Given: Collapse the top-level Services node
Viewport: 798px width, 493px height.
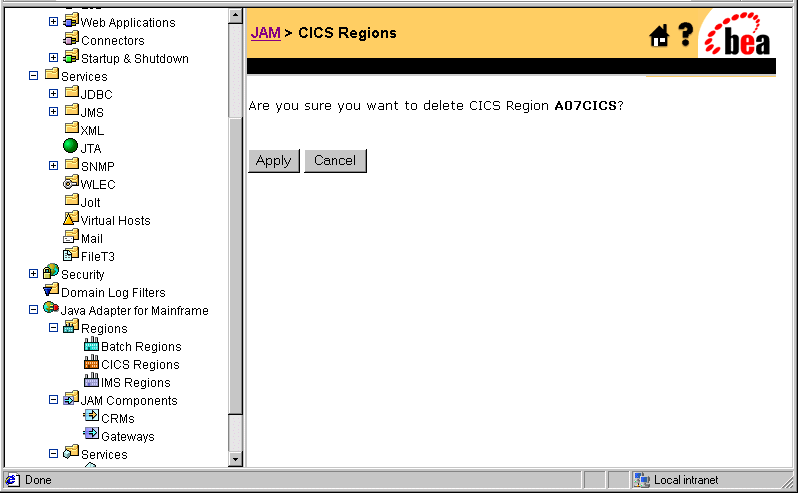Looking at the screenshot, I should tap(34, 75).
